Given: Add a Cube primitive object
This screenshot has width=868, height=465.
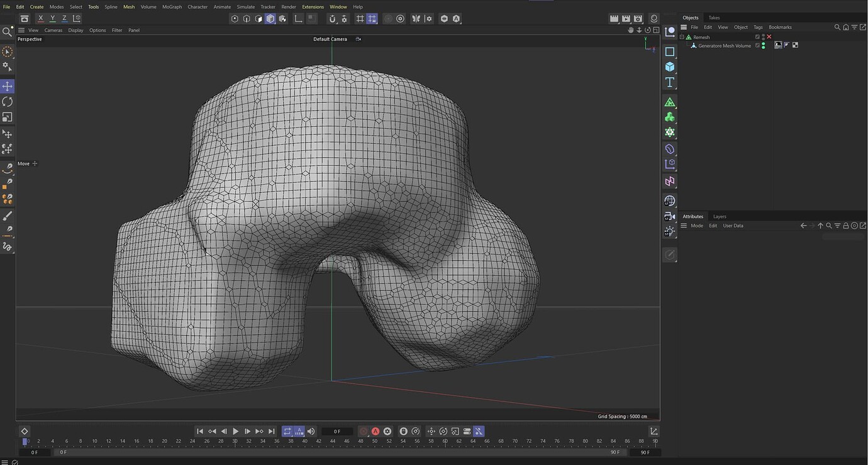Looking at the screenshot, I should [x=670, y=67].
